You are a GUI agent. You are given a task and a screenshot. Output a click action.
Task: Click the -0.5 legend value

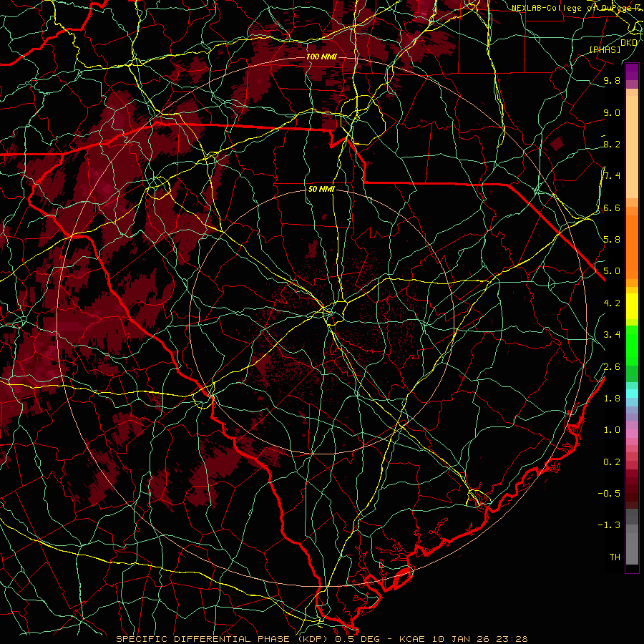(x=609, y=494)
